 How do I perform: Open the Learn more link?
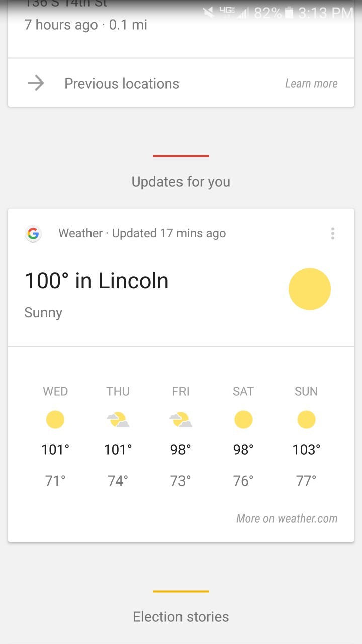(311, 84)
